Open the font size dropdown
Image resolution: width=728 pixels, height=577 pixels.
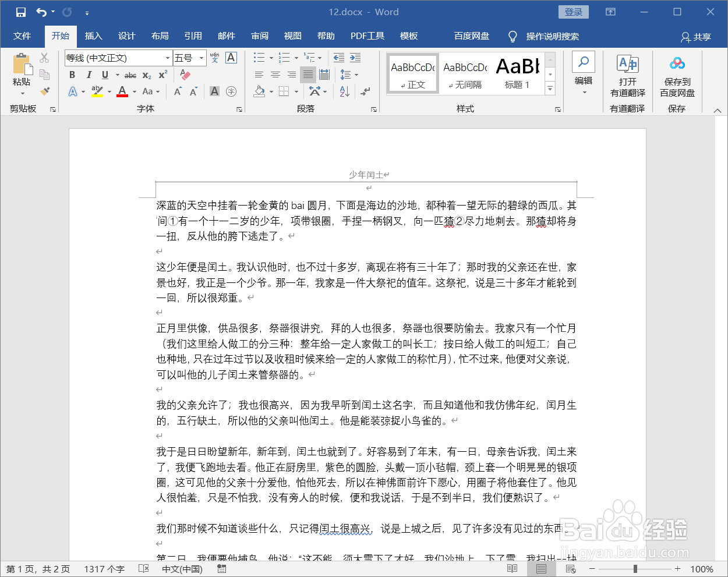point(202,58)
